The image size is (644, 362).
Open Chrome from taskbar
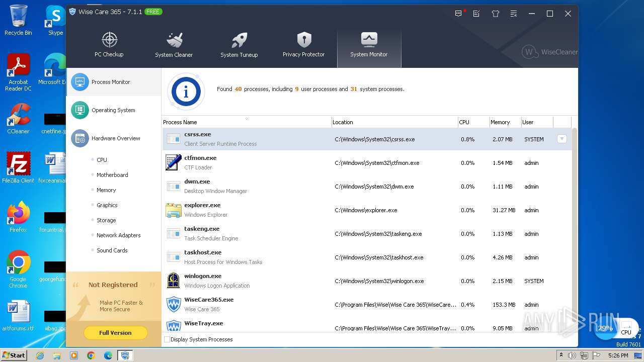coord(91,355)
